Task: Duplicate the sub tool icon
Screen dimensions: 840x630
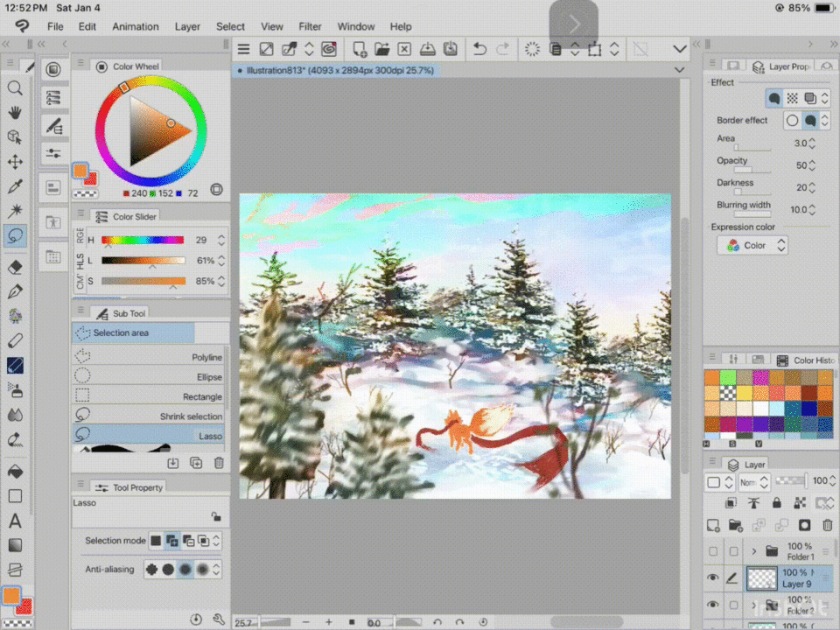Action: coord(196,463)
